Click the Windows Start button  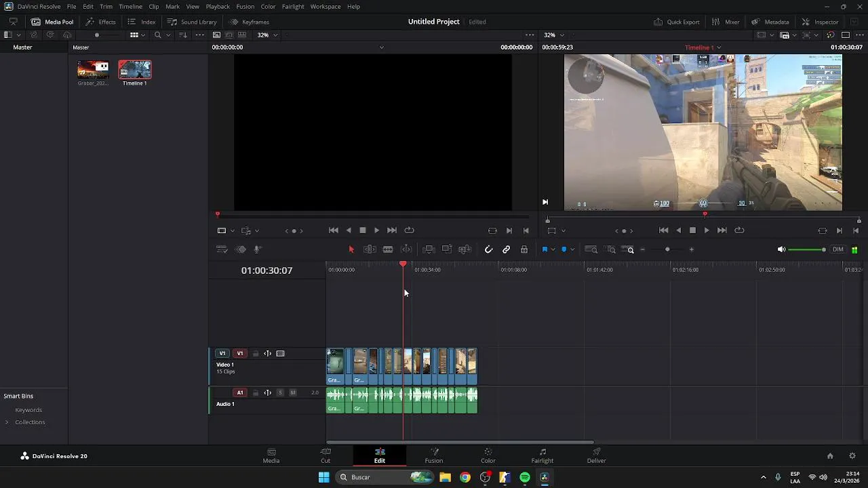coord(324,477)
